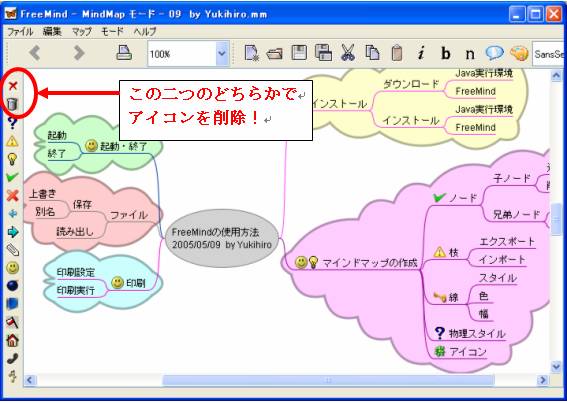Add the cyan right arrow icon
The height and width of the screenshot is (403, 567).
tap(13, 232)
